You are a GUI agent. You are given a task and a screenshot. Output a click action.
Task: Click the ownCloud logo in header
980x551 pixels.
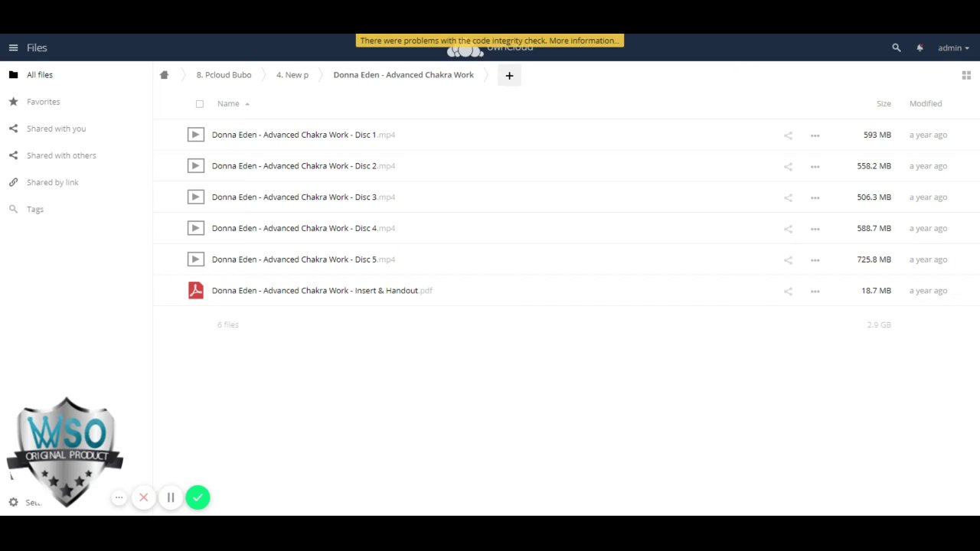point(490,51)
